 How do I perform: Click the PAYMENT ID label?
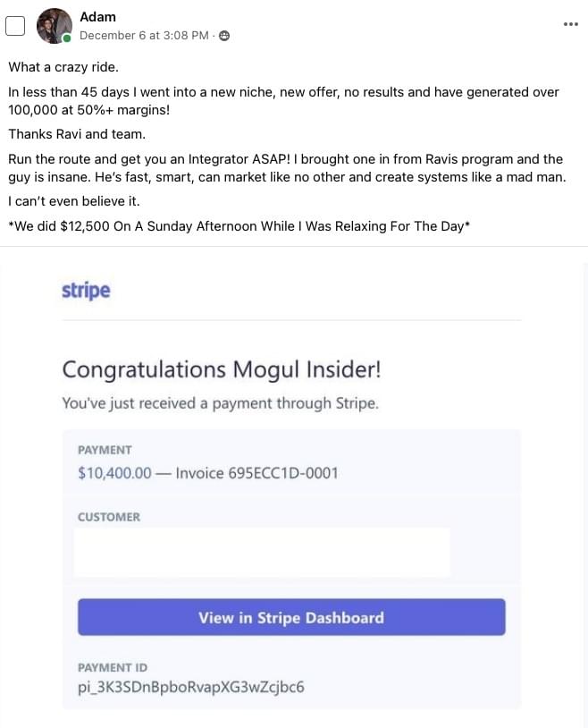tap(113, 668)
